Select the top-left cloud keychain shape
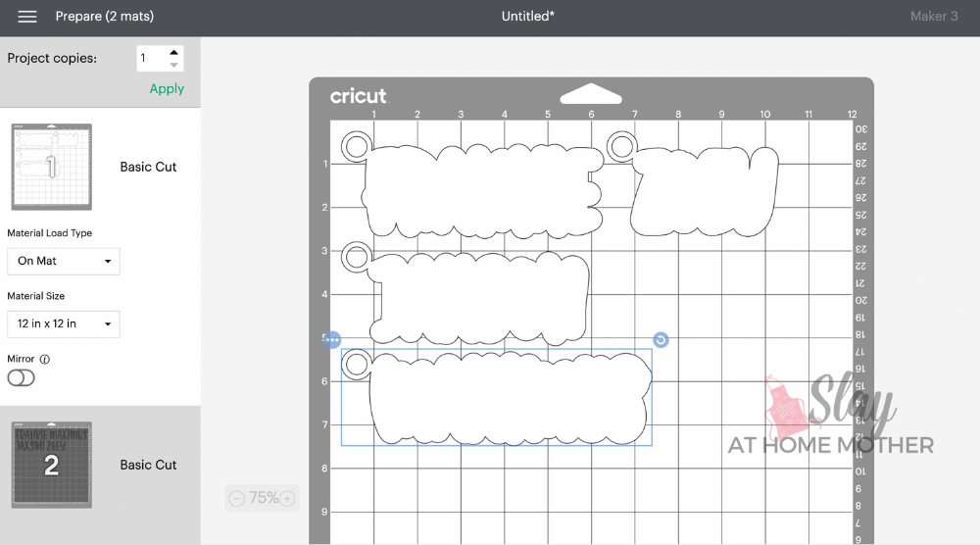 click(x=473, y=185)
